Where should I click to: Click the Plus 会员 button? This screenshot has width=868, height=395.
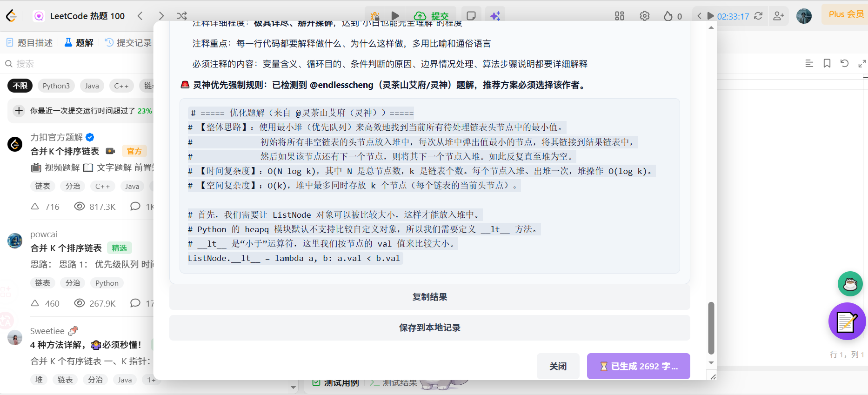tap(846, 14)
